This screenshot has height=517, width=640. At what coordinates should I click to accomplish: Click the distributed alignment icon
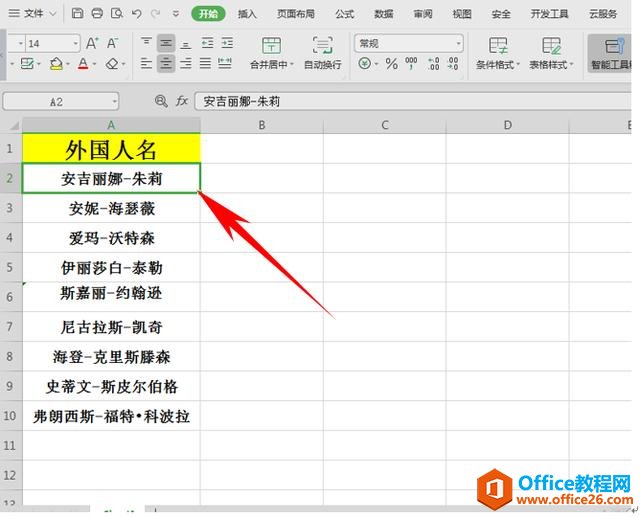225,63
